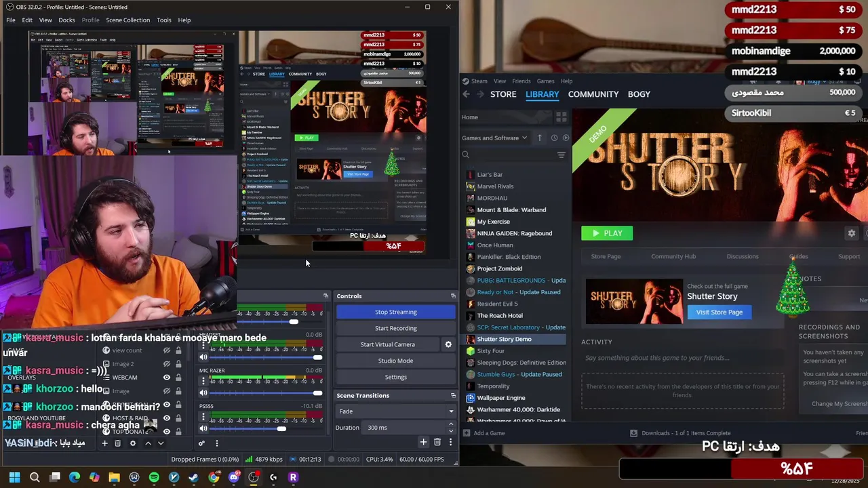868x488 pixels.
Task: Click the Steam library search field
Action: 509,155
